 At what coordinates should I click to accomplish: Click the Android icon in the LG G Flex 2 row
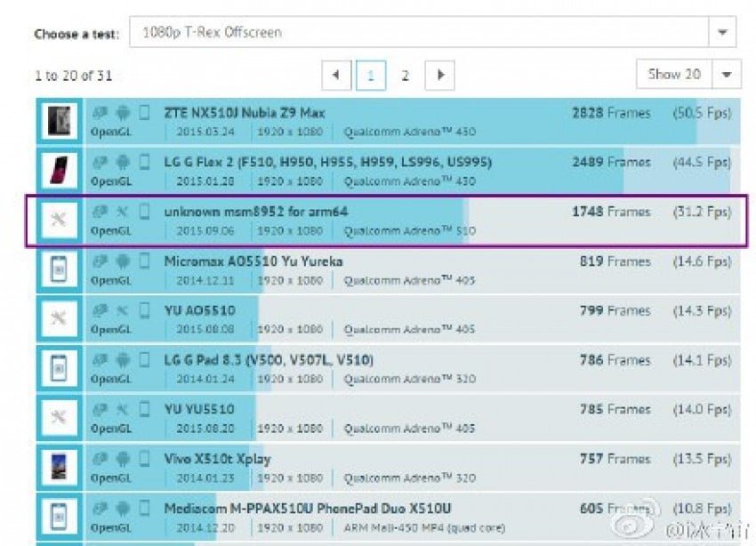[x=123, y=162]
